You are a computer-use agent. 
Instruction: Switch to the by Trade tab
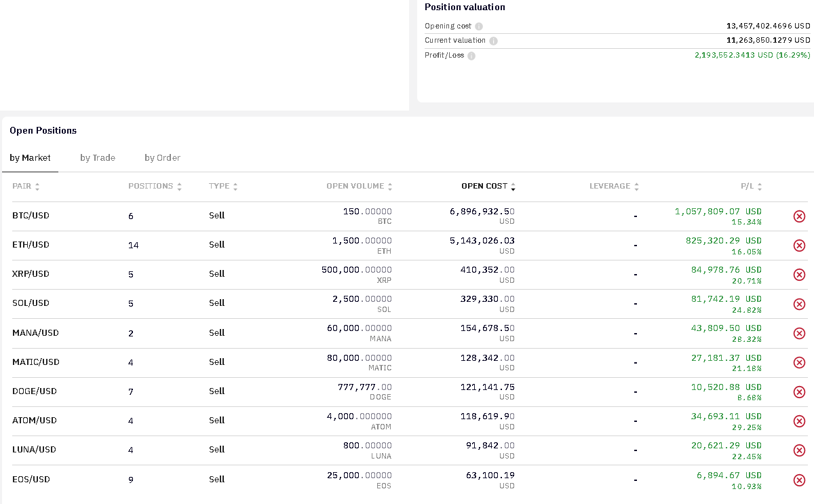pyautogui.click(x=98, y=158)
